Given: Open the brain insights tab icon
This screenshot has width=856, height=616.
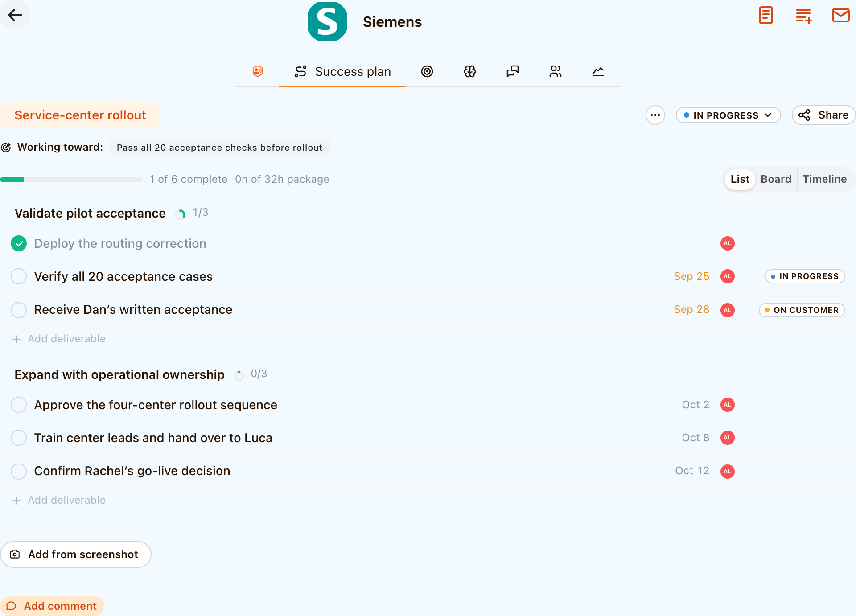Looking at the screenshot, I should 470,71.
